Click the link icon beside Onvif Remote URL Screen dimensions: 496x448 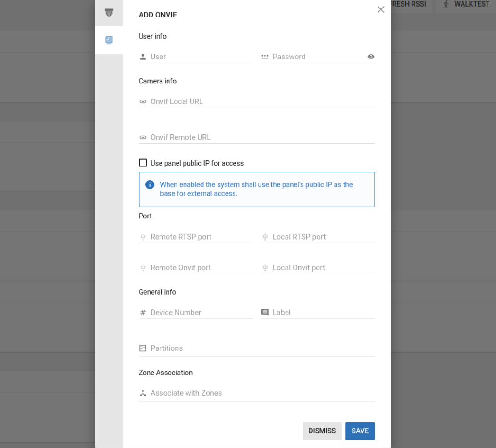pyautogui.click(x=143, y=138)
